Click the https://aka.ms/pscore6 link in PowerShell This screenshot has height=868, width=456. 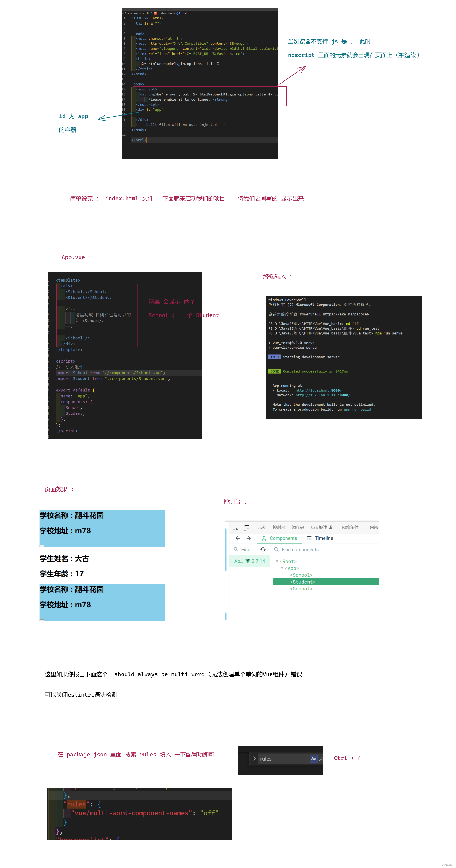point(346,314)
